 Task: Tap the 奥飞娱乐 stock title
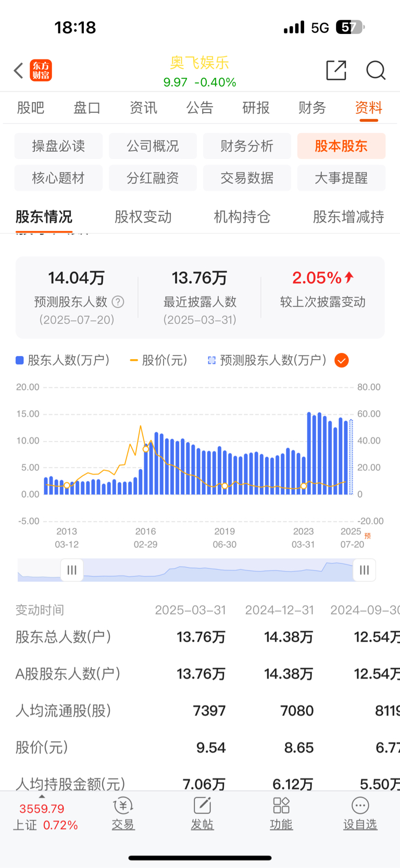click(x=200, y=63)
